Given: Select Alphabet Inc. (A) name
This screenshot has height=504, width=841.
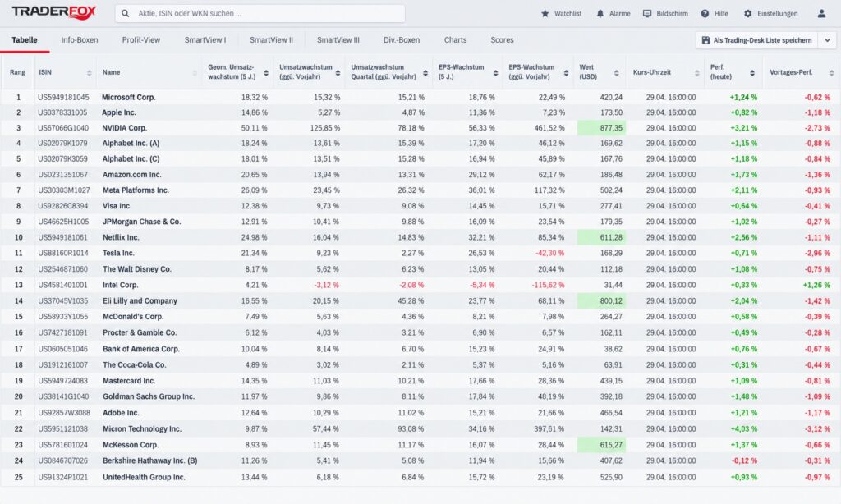Looking at the screenshot, I should 131,144.
